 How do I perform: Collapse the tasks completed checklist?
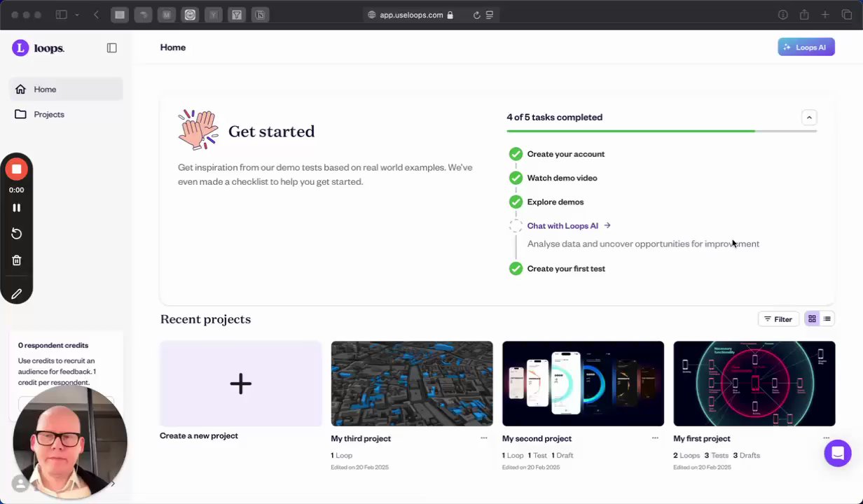click(809, 118)
